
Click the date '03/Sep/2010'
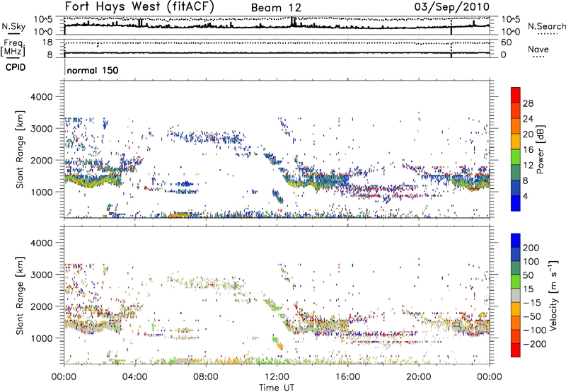pyautogui.click(x=452, y=7)
